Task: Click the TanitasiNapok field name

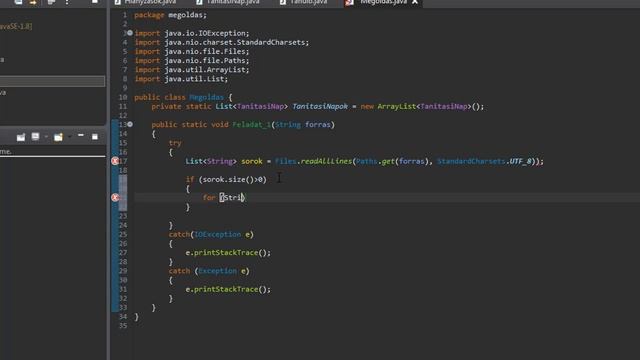Action: [x=320, y=106]
